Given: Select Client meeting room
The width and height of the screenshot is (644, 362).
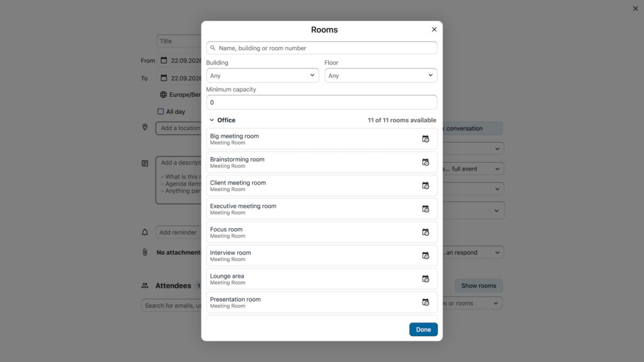Looking at the screenshot, I should pos(322,185).
